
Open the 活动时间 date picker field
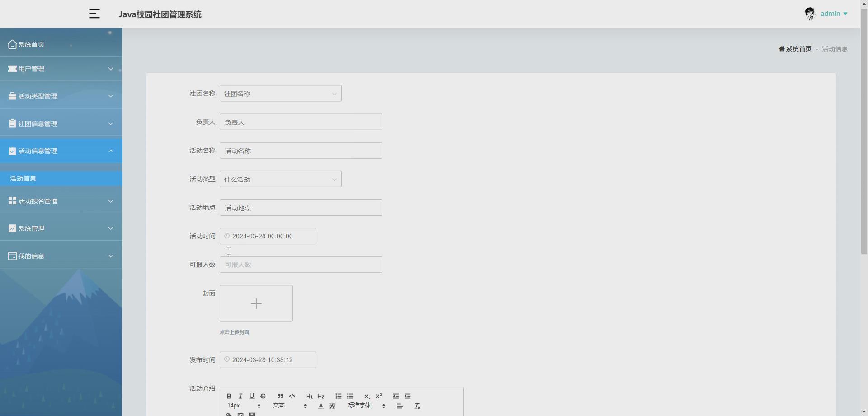click(268, 236)
